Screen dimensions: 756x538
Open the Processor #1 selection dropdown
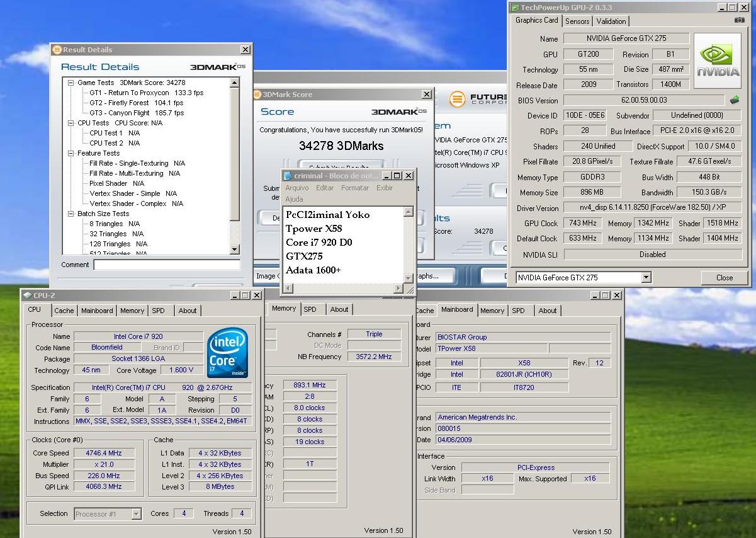click(136, 514)
